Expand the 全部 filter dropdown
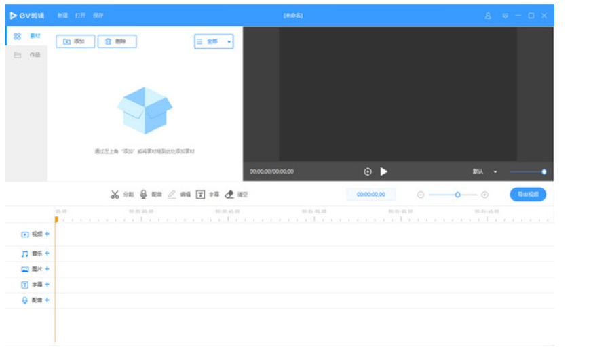The width and height of the screenshot is (591, 364). [x=214, y=41]
